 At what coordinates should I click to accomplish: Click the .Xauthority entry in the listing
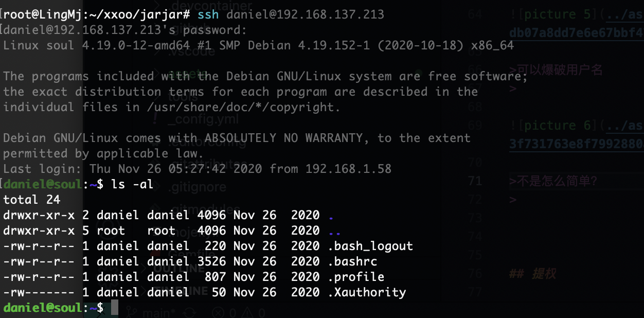[367, 292]
